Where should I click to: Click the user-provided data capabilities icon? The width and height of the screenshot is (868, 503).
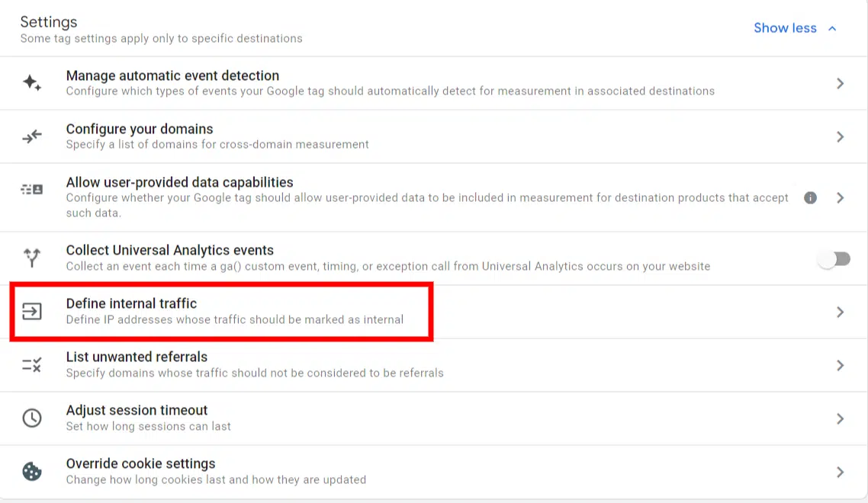coord(31,190)
